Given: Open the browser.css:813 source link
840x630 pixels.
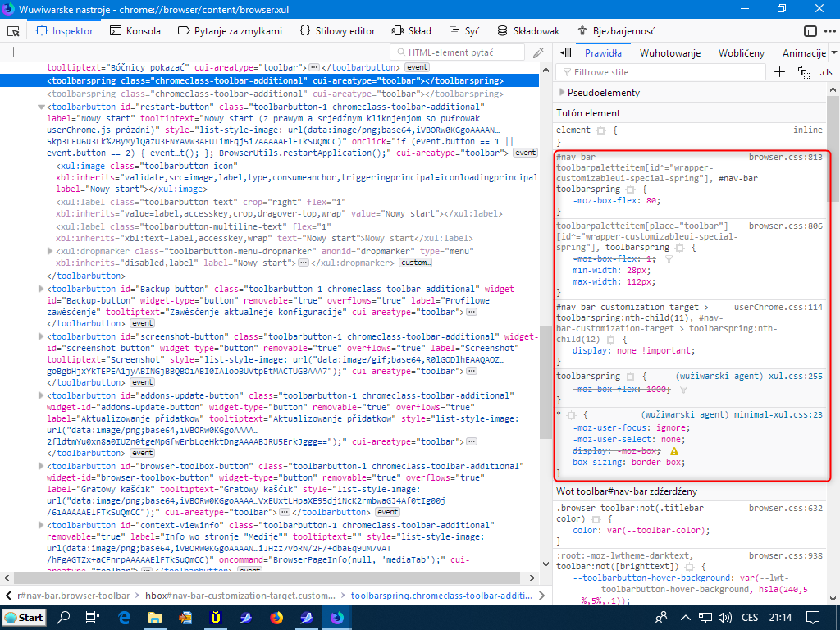Looking at the screenshot, I should click(785, 157).
